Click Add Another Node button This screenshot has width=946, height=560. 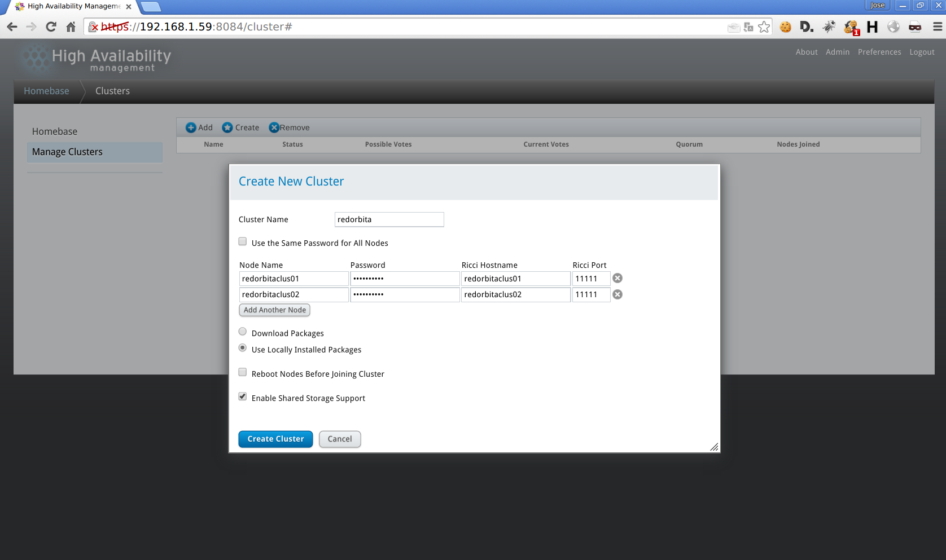pos(274,310)
